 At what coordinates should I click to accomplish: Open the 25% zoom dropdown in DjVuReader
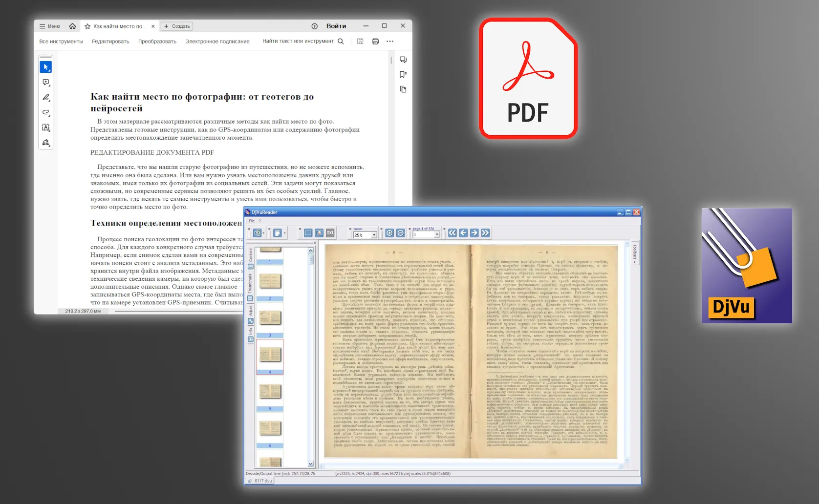point(375,234)
